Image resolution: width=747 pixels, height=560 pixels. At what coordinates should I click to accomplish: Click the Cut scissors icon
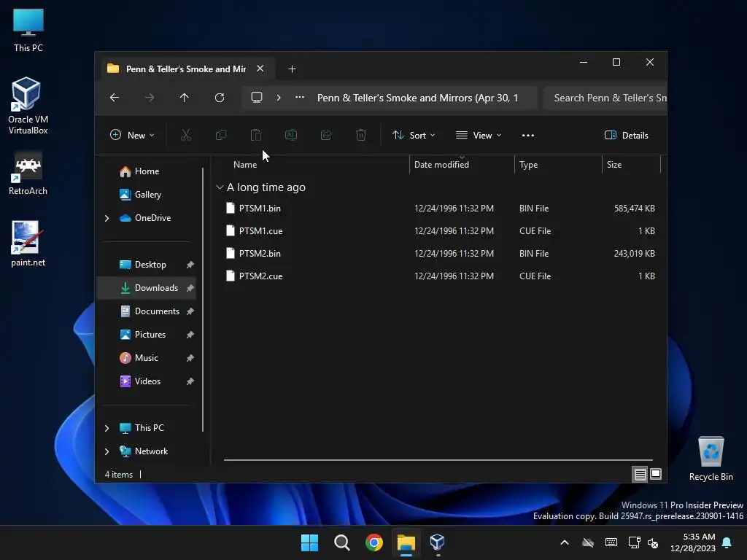186,135
